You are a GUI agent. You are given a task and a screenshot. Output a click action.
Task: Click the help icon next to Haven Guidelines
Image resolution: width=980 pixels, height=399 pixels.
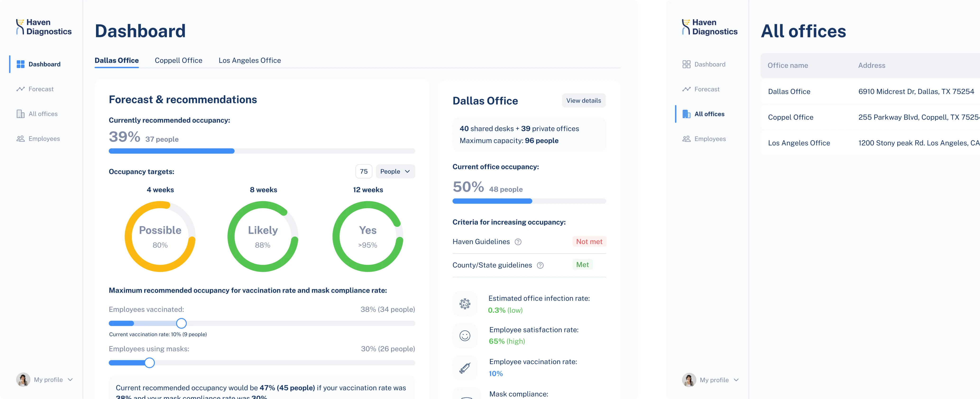(x=518, y=242)
